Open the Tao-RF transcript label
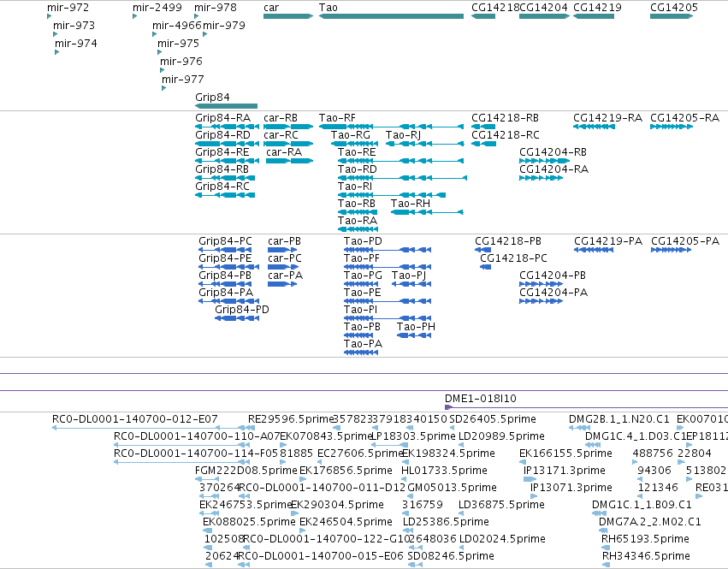 pyautogui.click(x=337, y=118)
